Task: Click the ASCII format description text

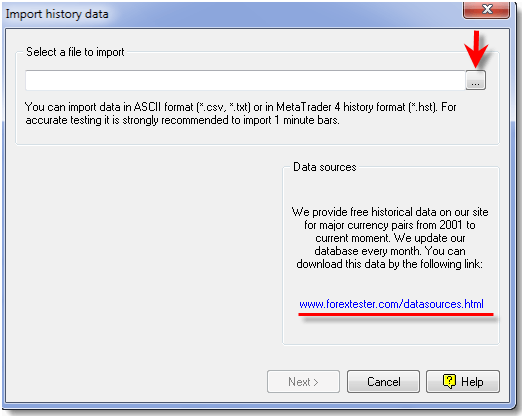Action: pos(241,114)
